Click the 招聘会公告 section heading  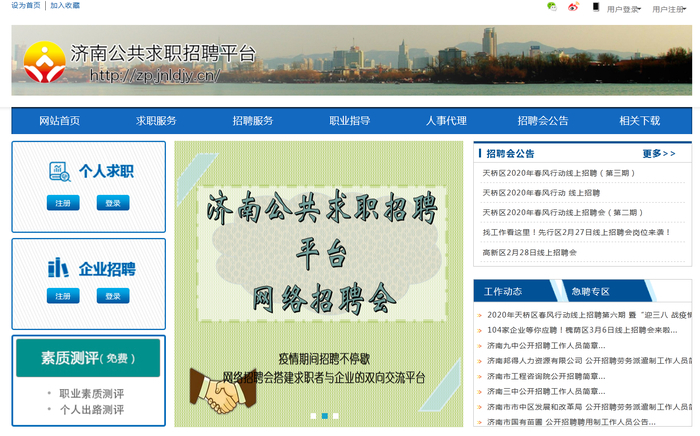(510, 154)
